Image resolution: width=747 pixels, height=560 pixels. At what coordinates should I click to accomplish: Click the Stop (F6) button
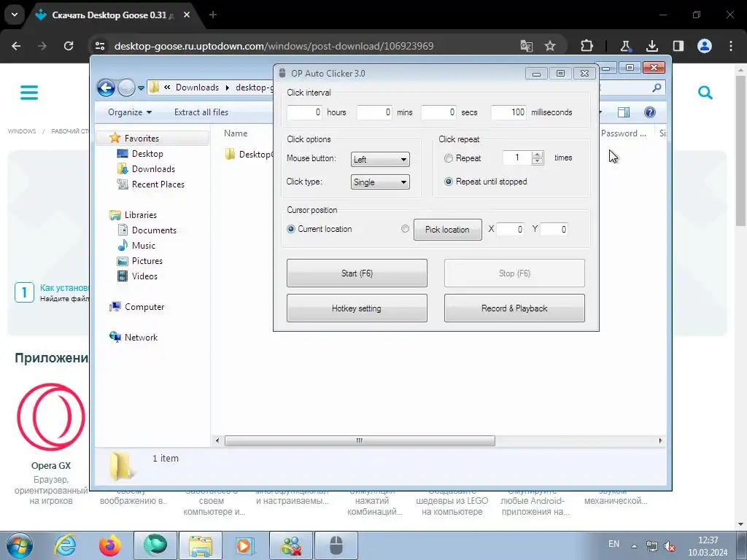(x=514, y=273)
